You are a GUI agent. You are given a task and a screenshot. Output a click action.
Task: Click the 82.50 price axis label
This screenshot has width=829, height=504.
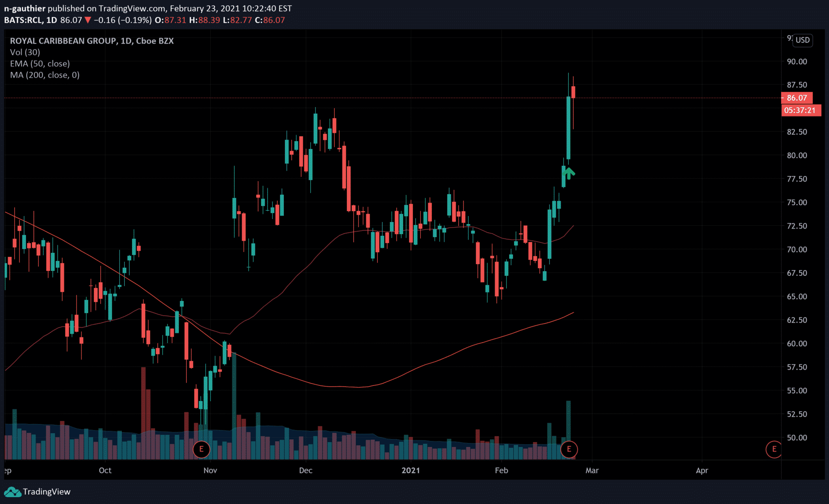(x=797, y=132)
